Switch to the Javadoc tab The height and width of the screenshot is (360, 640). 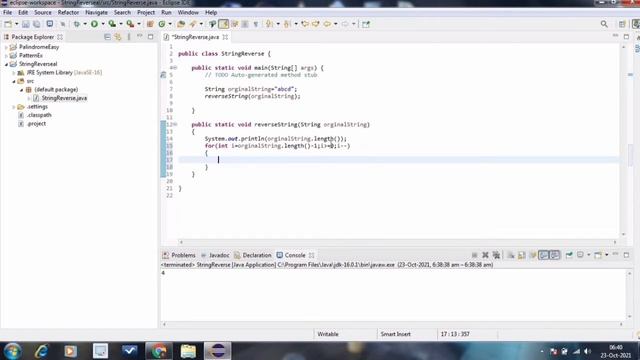pyautogui.click(x=215, y=255)
